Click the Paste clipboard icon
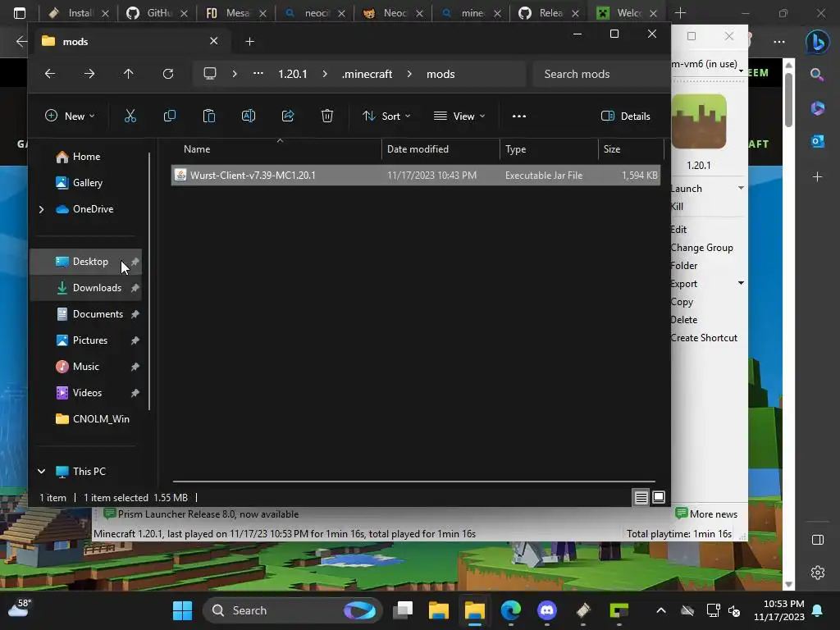840x630 pixels. pyautogui.click(x=209, y=116)
